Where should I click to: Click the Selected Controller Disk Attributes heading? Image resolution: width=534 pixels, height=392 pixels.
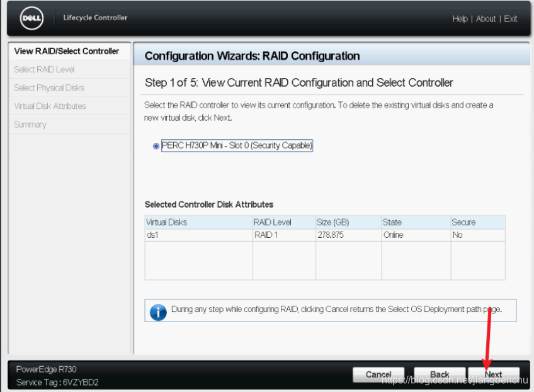(x=209, y=204)
